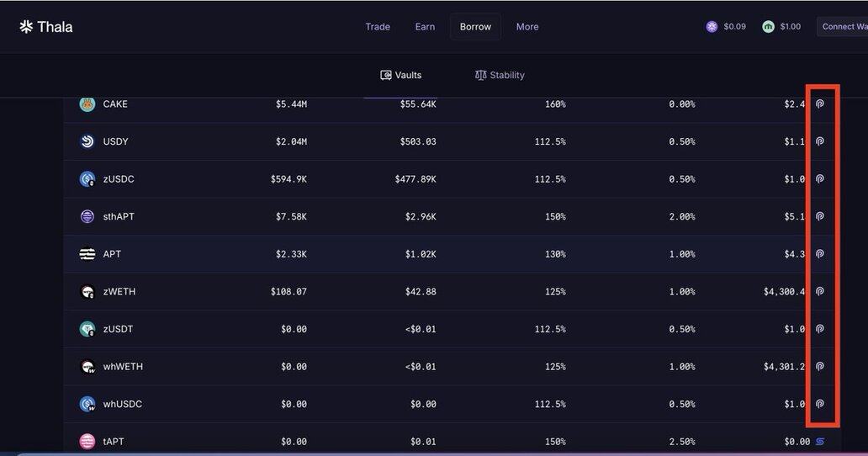Click the $55.64K value
Image resolution: width=868 pixels, height=456 pixels.
coord(418,104)
